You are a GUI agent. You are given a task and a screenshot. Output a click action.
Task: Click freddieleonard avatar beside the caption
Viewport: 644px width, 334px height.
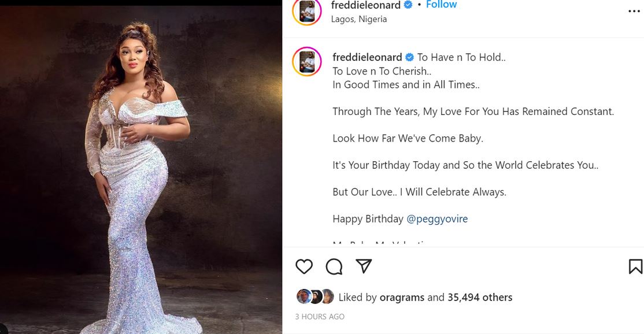pos(307,62)
